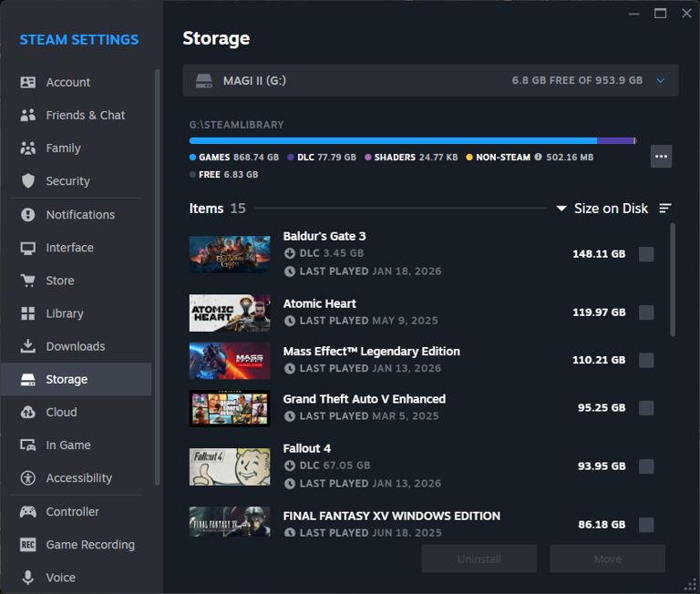Click the FREE 6.83 GB legend entry
Image resolution: width=700 pixels, height=594 pixels.
tap(223, 175)
